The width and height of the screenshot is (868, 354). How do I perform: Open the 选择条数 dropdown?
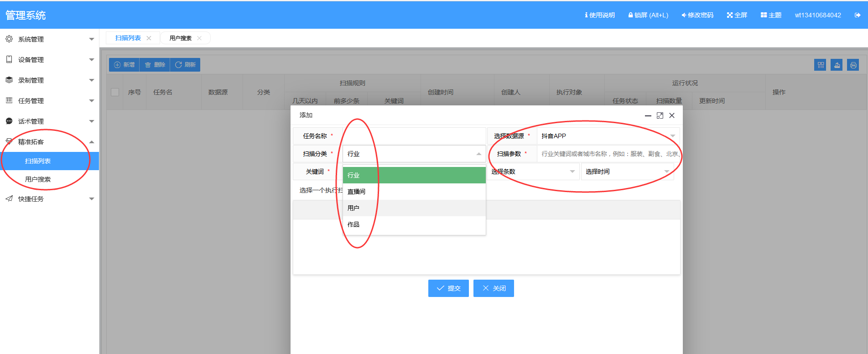pyautogui.click(x=533, y=172)
